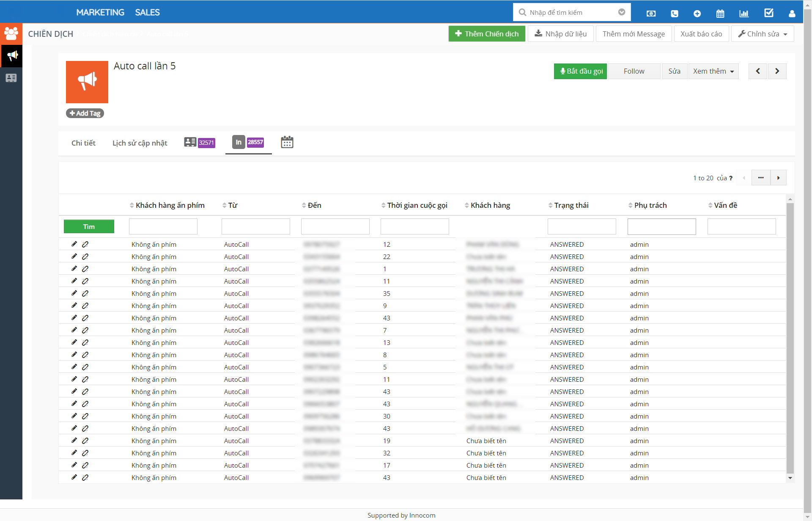The height and width of the screenshot is (521, 812).
Task: Click the question mark total count
Action: tap(730, 178)
